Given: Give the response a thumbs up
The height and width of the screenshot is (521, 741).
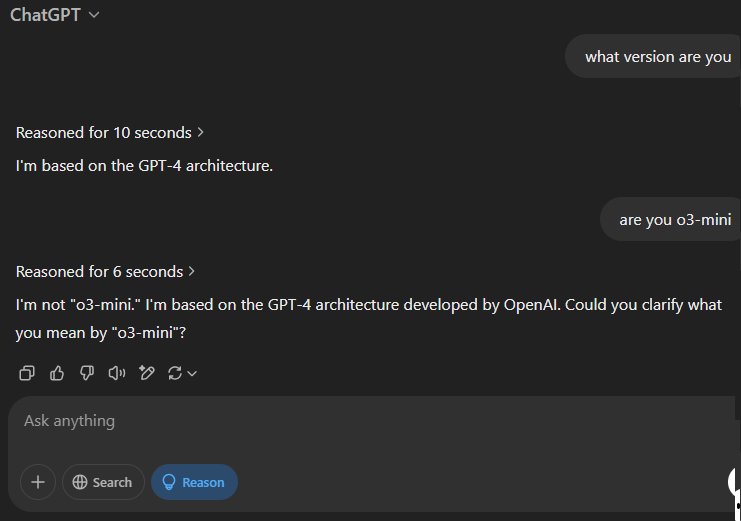Looking at the screenshot, I should tap(57, 373).
